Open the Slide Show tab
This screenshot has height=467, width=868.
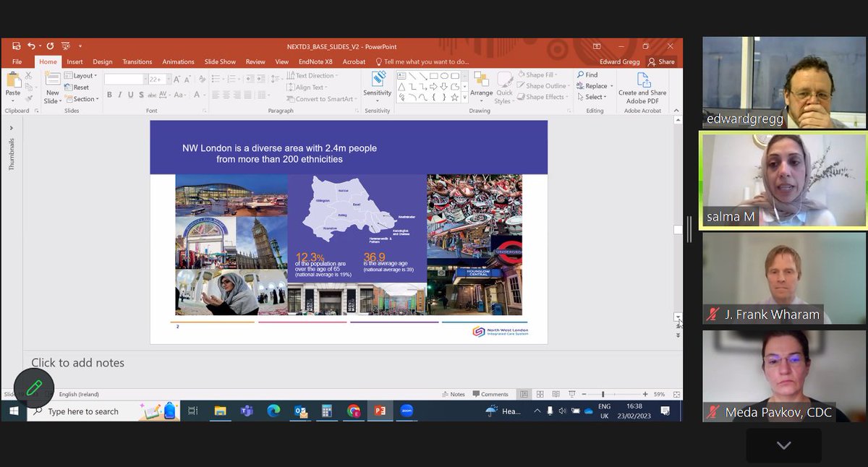pyautogui.click(x=220, y=62)
